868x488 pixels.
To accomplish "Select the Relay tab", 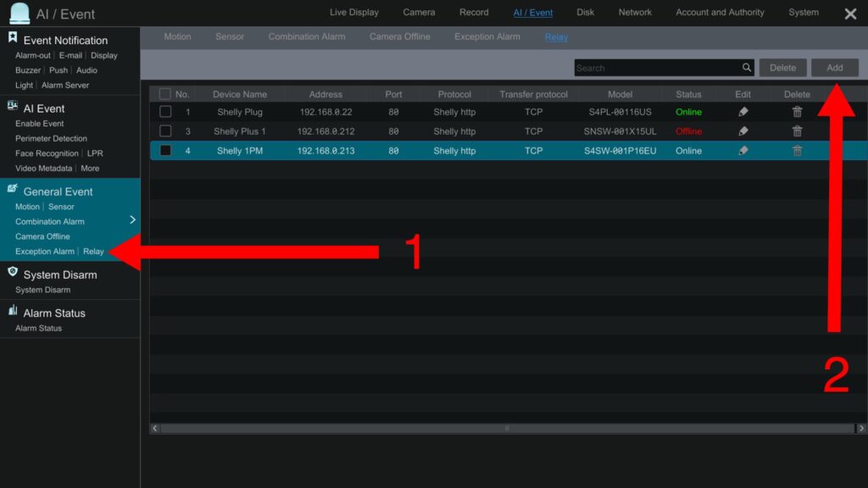I will pyautogui.click(x=556, y=37).
